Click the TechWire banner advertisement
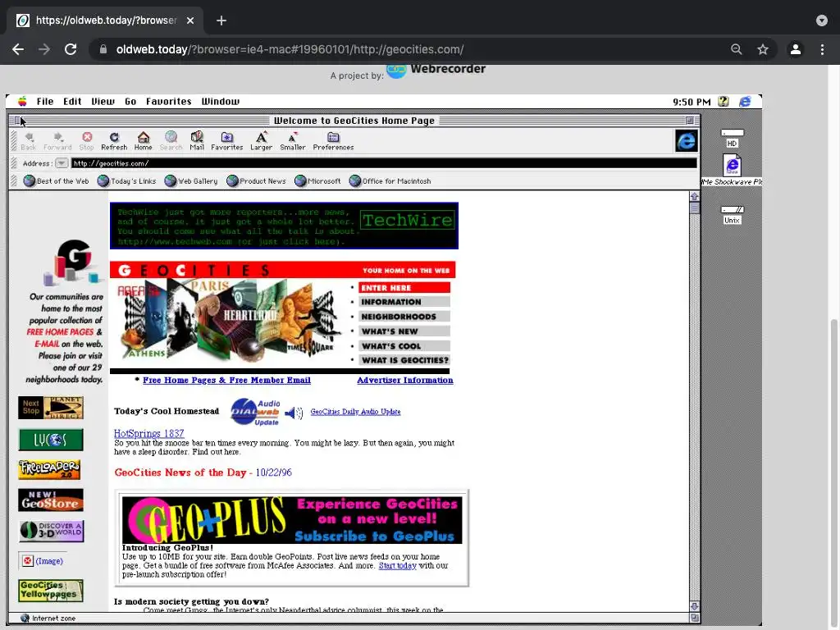This screenshot has height=630, width=840. 284,226
